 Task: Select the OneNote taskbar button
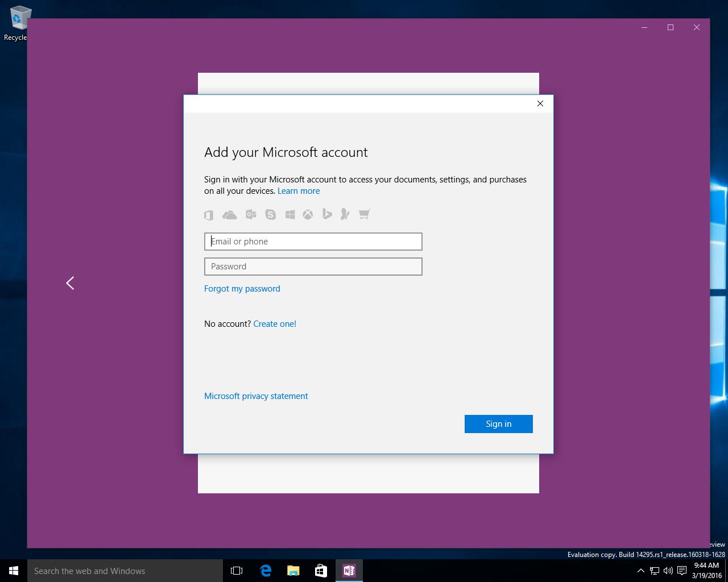pos(349,571)
